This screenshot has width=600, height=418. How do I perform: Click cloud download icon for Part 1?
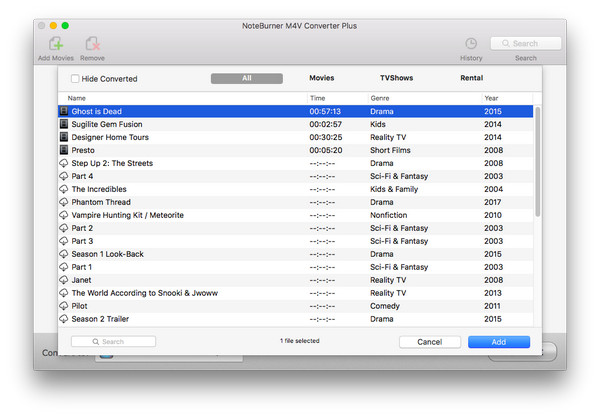[64, 267]
